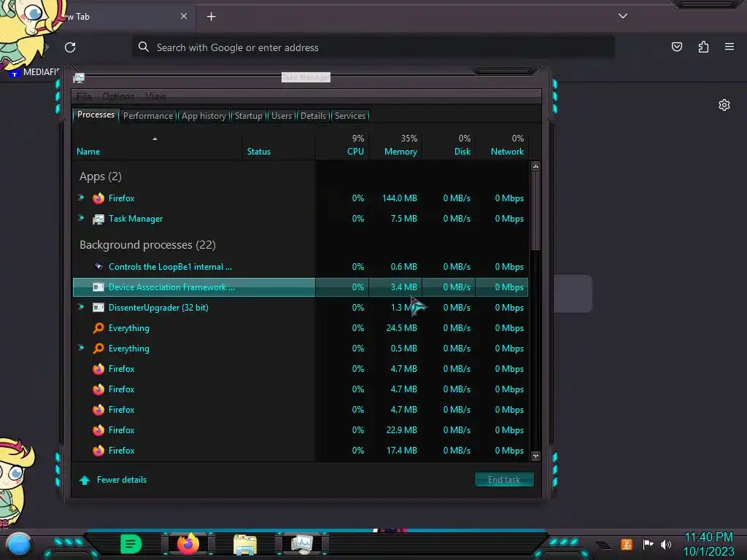
Task: Click the Background processes (22) heading
Action: (147, 245)
